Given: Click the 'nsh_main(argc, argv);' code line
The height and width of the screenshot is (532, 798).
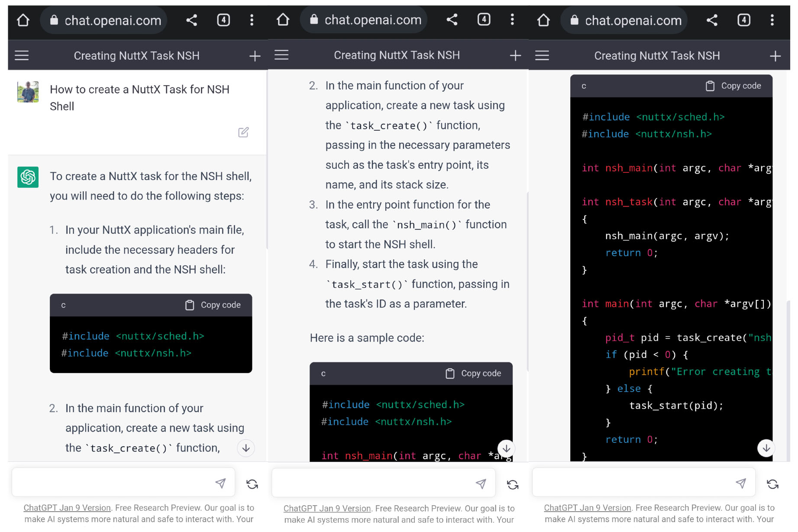Looking at the screenshot, I should tap(667, 236).
